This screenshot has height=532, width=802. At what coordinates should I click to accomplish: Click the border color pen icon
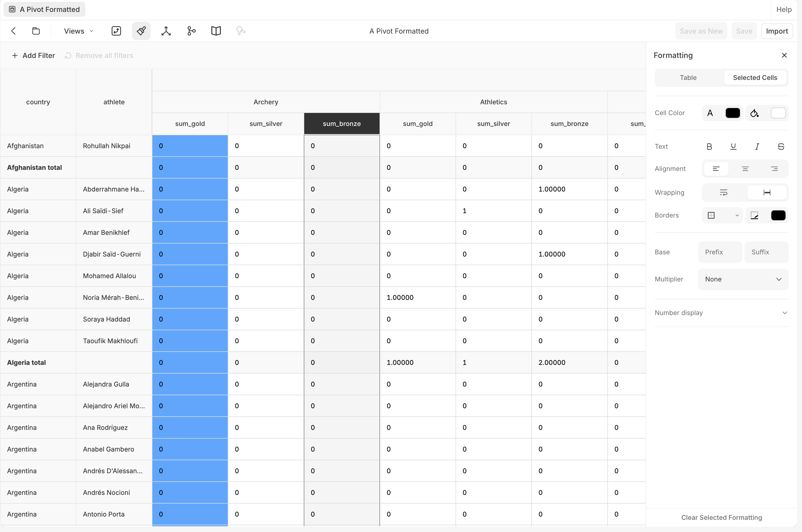click(x=755, y=215)
